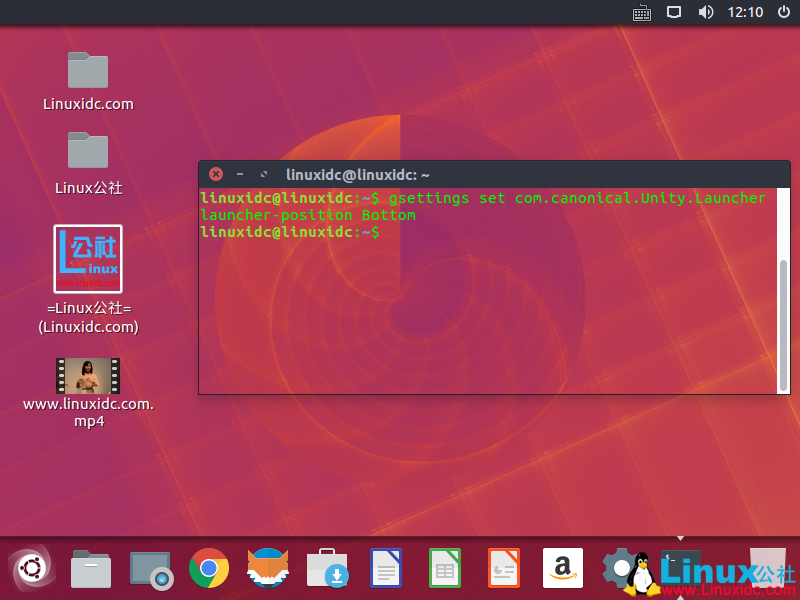Select the Linuxidc.com desktop folder
This screenshot has width=800, height=600.
pyautogui.click(x=88, y=82)
